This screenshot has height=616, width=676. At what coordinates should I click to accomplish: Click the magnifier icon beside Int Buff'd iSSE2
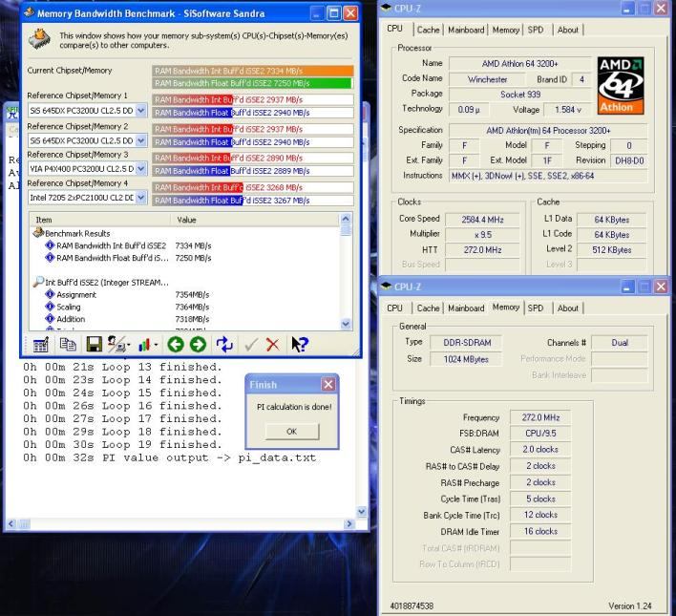[x=38, y=282]
